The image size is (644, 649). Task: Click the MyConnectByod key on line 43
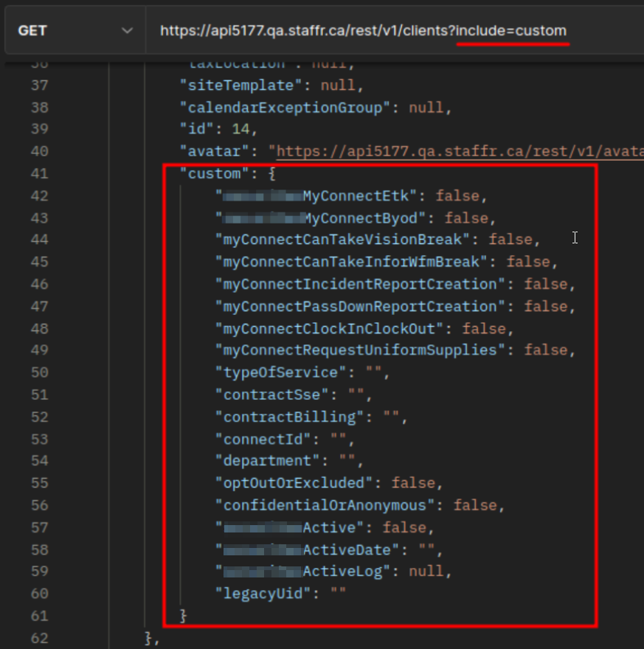[x=320, y=218]
